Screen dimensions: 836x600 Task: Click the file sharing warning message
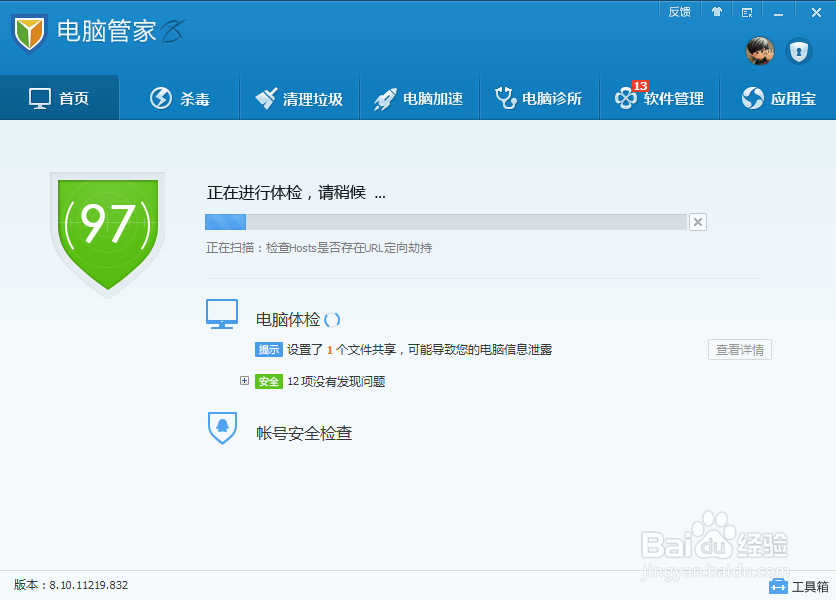(x=420, y=350)
